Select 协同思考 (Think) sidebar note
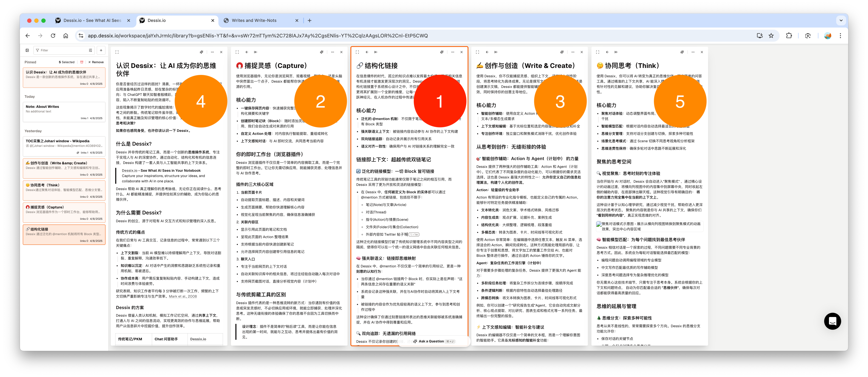 [64, 190]
